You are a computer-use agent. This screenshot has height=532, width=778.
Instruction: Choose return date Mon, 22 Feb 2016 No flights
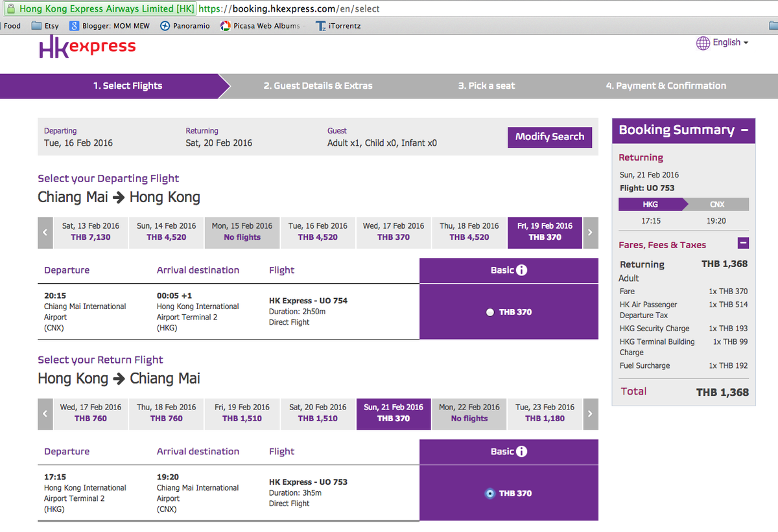point(469,413)
